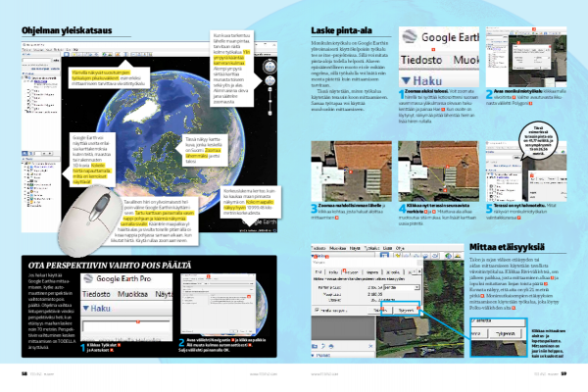Click ruler tool icon in overview screenshot toolbar
This screenshot has height=392, width=588.
126,55
